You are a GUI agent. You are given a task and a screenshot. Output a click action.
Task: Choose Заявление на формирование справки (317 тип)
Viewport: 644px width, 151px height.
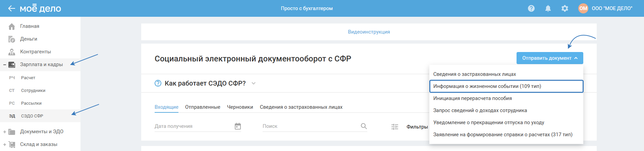point(506,135)
